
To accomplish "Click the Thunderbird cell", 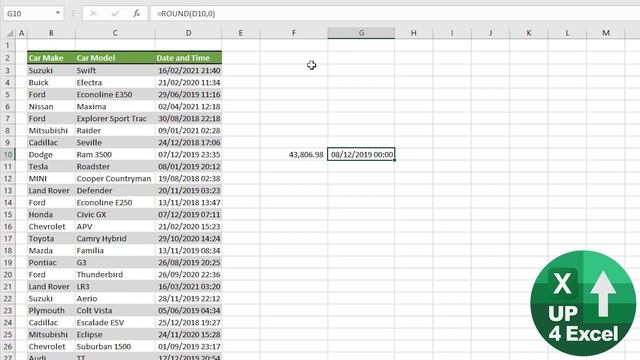I will pos(115,274).
